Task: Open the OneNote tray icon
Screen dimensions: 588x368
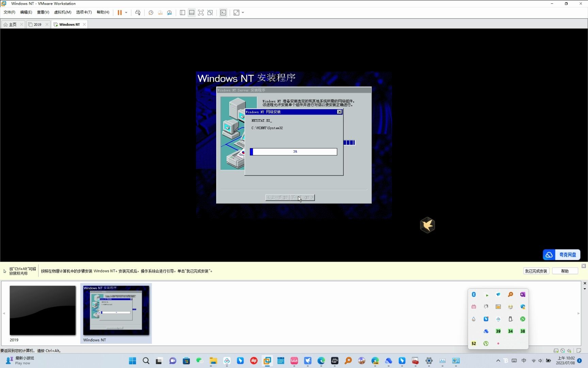Action: coord(523,294)
